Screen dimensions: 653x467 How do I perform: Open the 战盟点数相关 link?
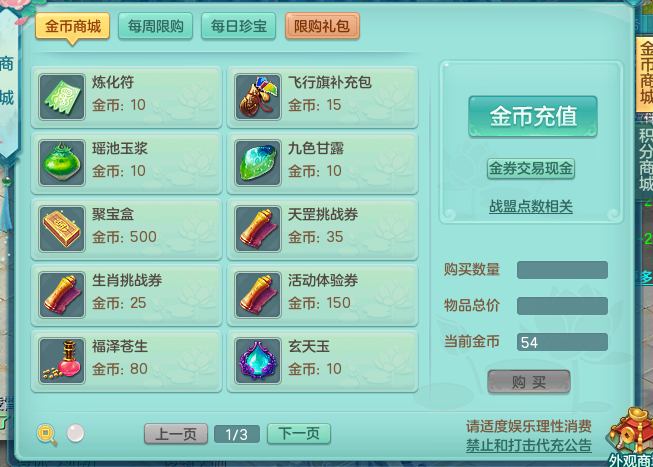click(x=531, y=207)
